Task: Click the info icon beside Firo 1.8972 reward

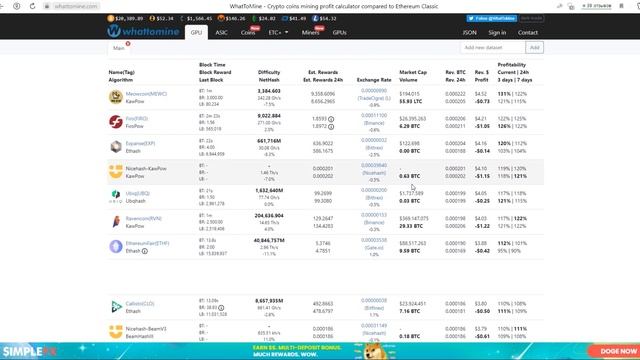Action: pyautogui.click(x=331, y=127)
